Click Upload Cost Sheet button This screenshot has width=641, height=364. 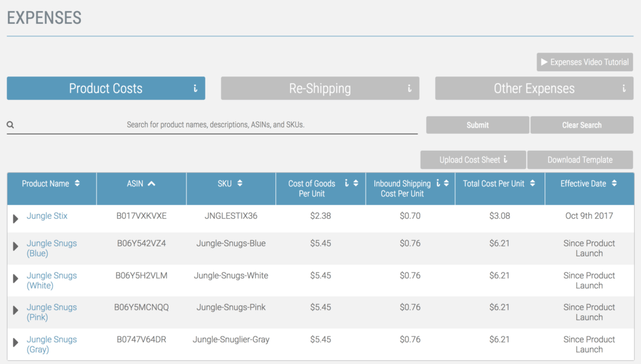pos(473,159)
